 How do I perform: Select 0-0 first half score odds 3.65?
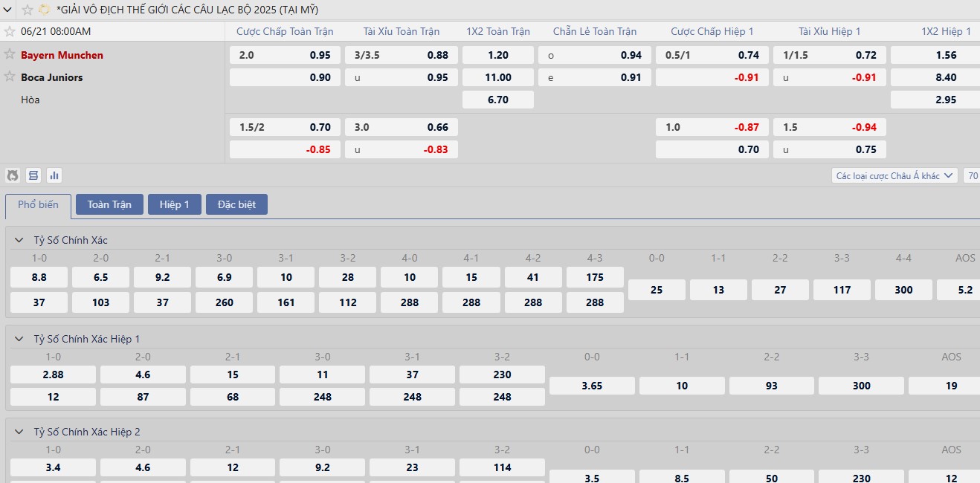click(592, 386)
